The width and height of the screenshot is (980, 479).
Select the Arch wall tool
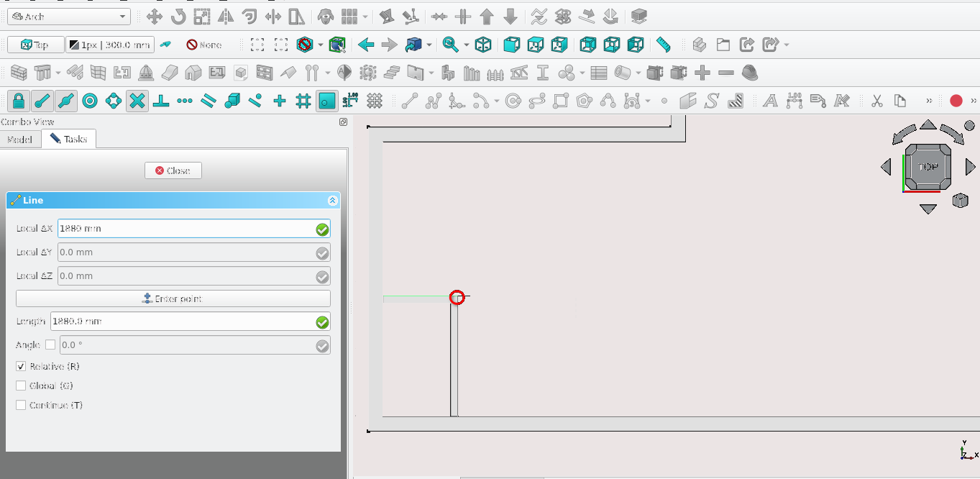[x=18, y=73]
